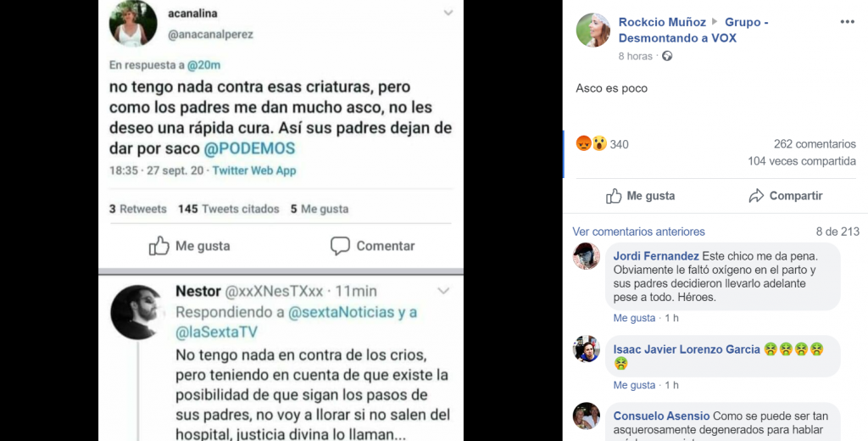The height and width of the screenshot is (441, 868).
Task: Click Isaac Javier Lorenzo Garcia's avatar
Action: click(587, 349)
